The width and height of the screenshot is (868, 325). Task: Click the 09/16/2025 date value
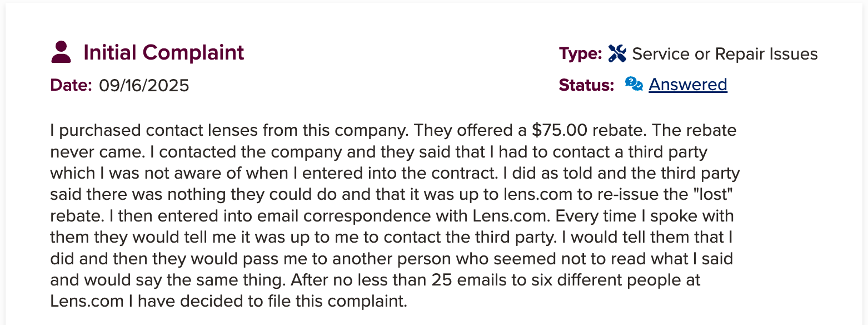[144, 86]
